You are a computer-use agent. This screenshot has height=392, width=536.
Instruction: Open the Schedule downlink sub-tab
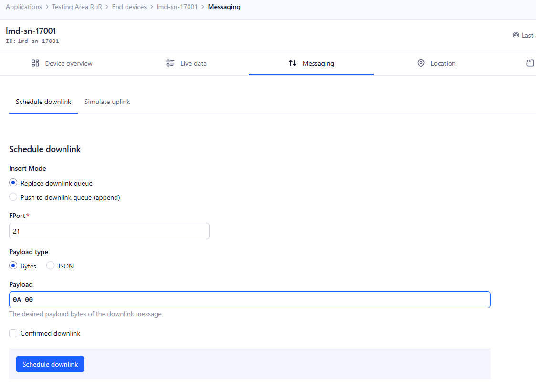coord(43,102)
